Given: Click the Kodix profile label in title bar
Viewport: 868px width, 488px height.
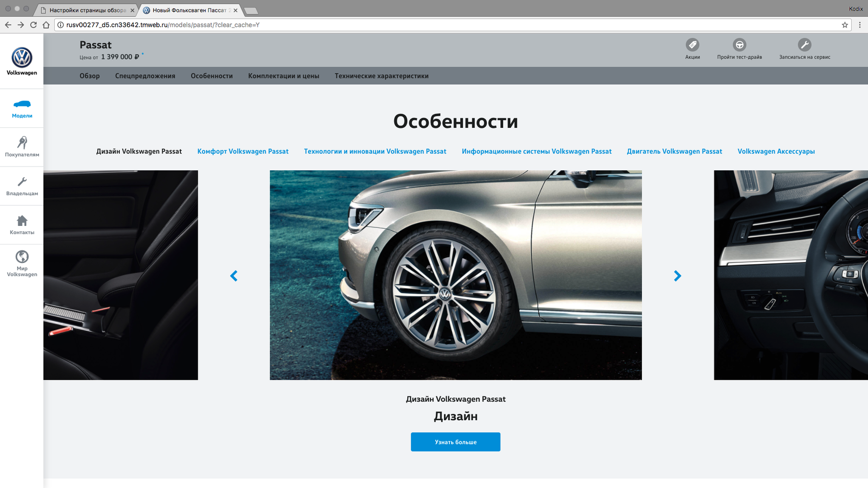Looking at the screenshot, I should tap(856, 9).
